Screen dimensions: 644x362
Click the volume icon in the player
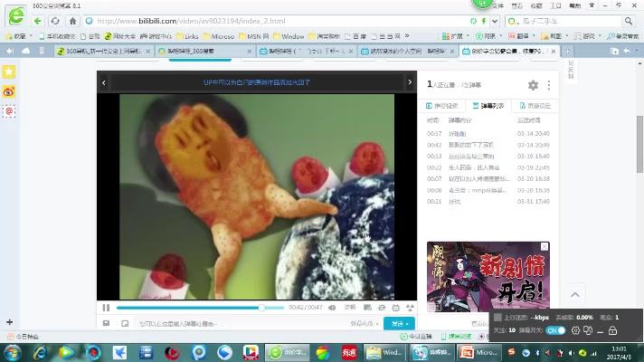coord(332,308)
